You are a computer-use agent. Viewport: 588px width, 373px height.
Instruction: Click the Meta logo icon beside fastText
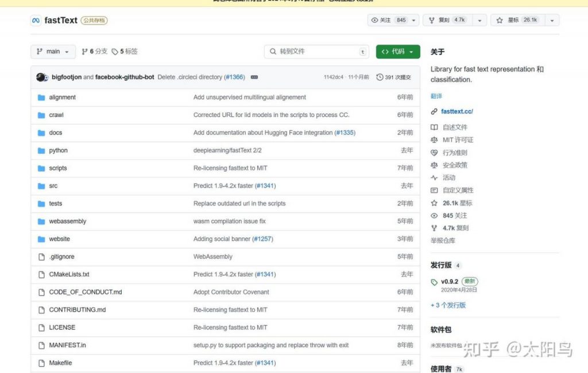click(36, 21)
